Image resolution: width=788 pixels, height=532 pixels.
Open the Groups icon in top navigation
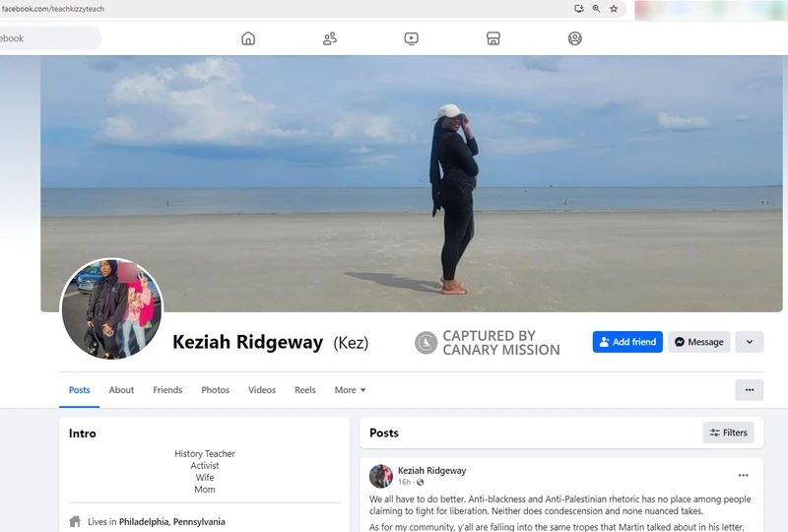tap(575, 38)
